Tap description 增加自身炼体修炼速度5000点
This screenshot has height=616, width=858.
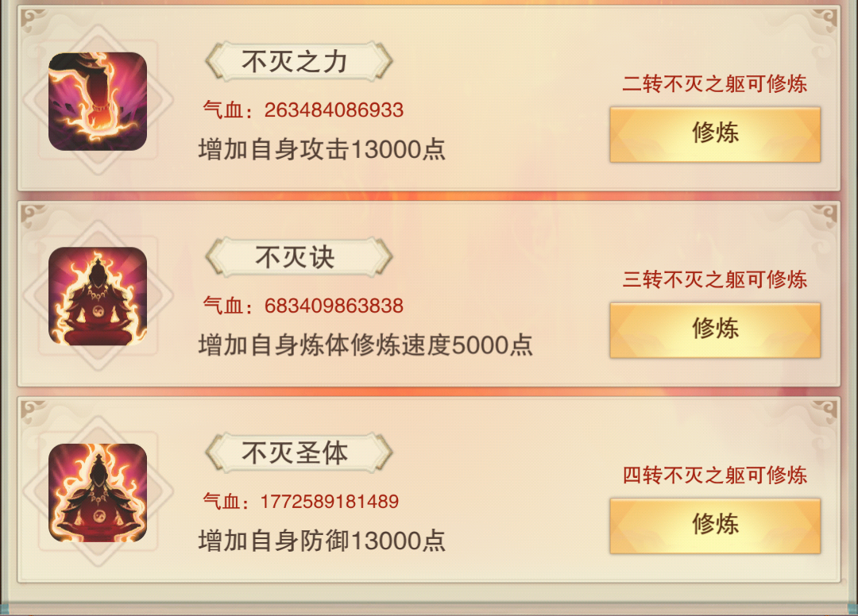(x=365, y=345)
